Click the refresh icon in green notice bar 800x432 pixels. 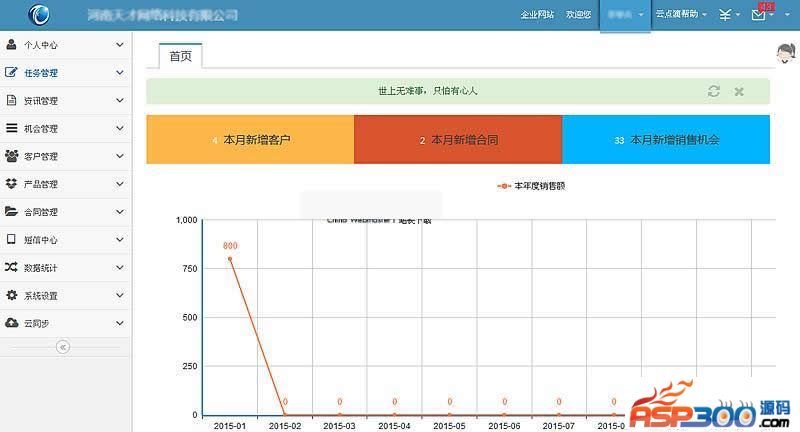point(713,91)
